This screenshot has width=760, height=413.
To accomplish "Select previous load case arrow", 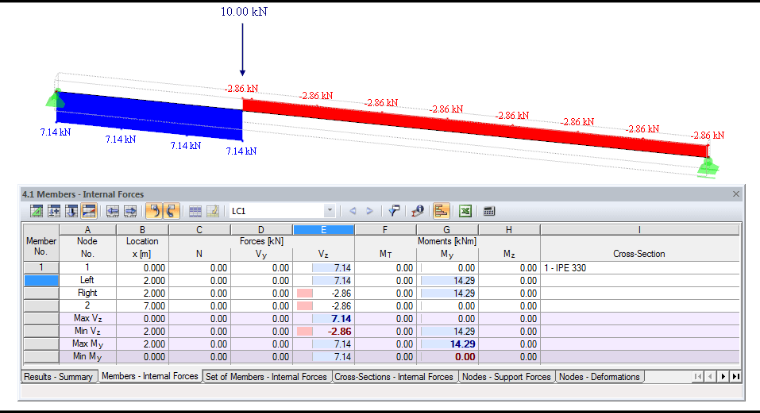I will (x=352, y=211).
